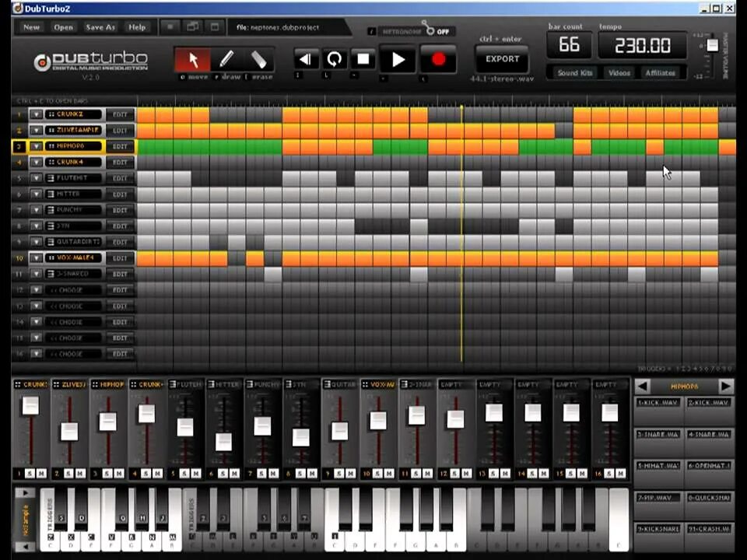
Task: Open the Affiliates link
Action: click(661, 73)
